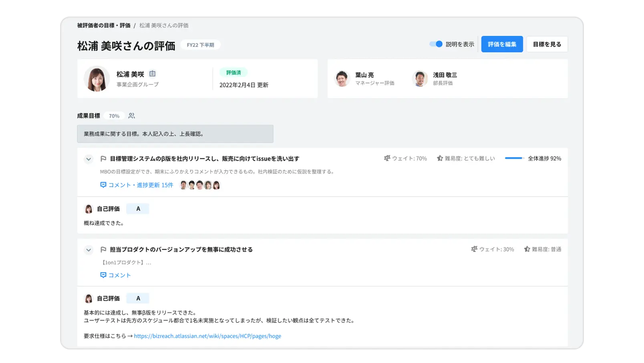
Task: Collapse the 目標管理システム goal with its chevron
Action: pos(89,159)
